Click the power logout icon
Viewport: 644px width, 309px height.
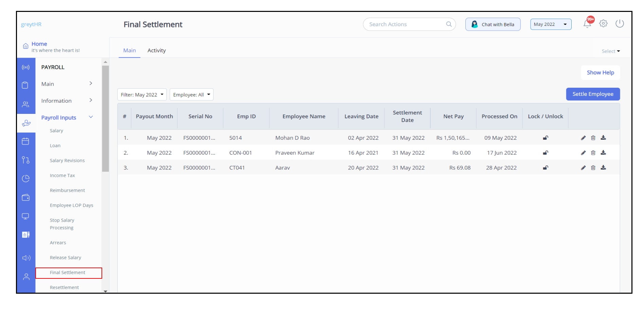click(x=620, y=23)
